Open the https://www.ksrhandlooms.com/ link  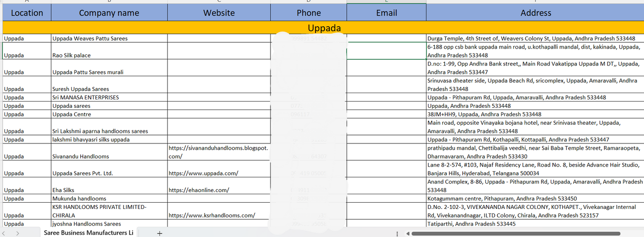click(x=212, y=216)
